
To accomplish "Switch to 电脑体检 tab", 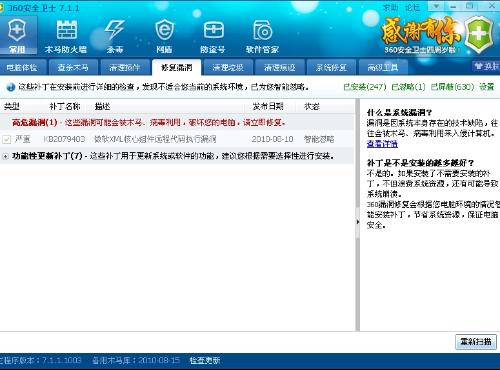I will 22,68.
